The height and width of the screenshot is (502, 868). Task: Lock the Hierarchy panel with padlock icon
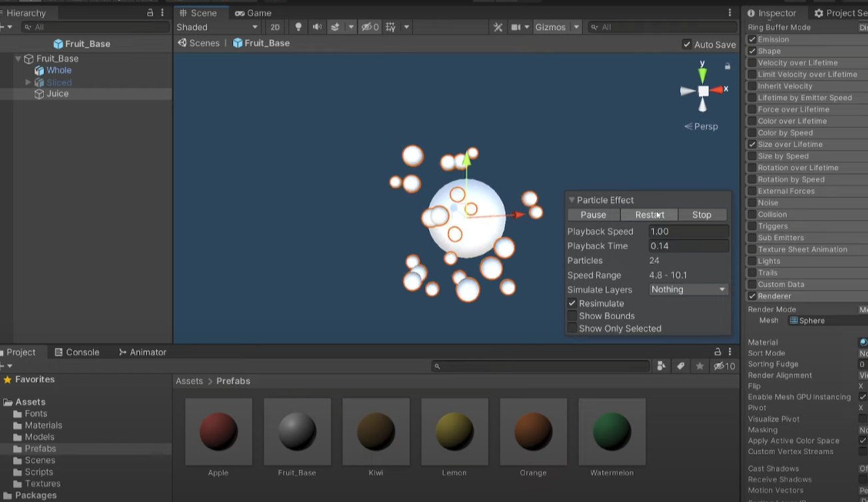coord(151,13)
